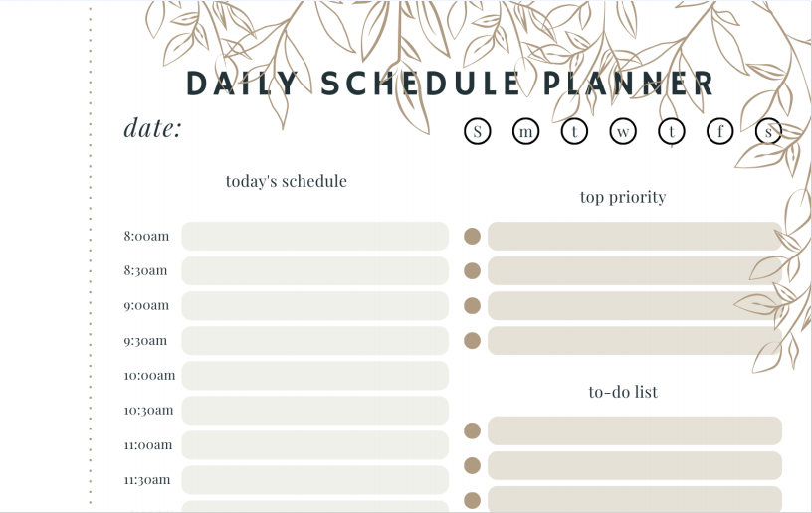Click the 8:00am schedule field
This screenshot has width=812, height=513.
(314, 237)
